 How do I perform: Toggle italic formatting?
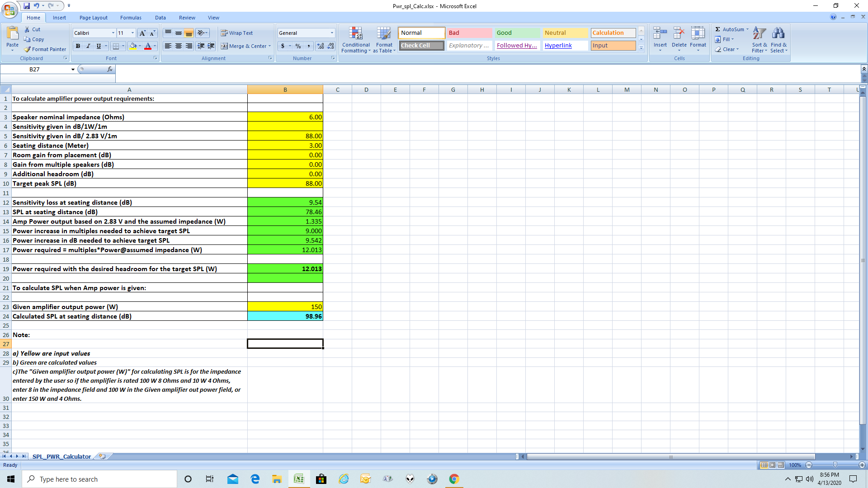pyautogui.click(x=88, y=46)
